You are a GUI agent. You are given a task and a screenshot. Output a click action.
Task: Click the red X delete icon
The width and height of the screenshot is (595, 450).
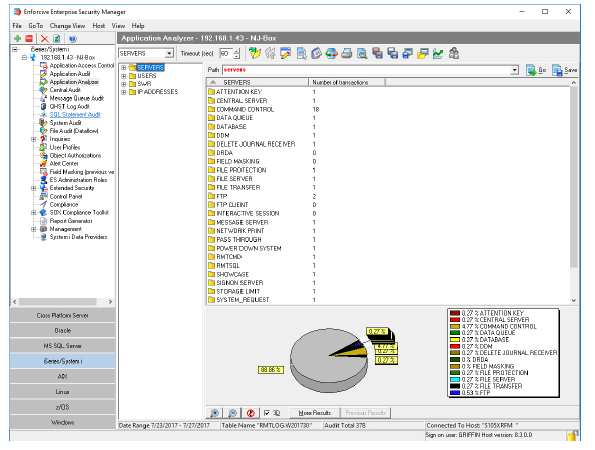(x=44, y=39)
